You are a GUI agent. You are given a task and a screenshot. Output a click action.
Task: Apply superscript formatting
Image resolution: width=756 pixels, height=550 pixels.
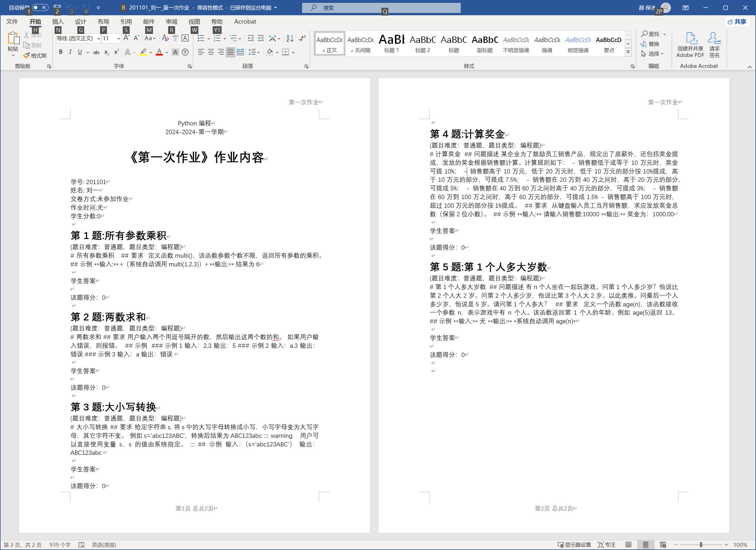coord(116,52)
